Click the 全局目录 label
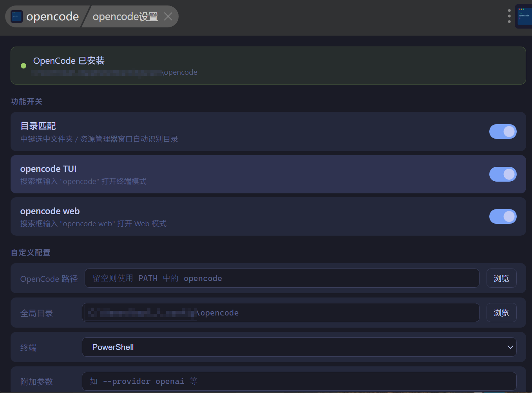532x393 pixels. tap(37, 313)
